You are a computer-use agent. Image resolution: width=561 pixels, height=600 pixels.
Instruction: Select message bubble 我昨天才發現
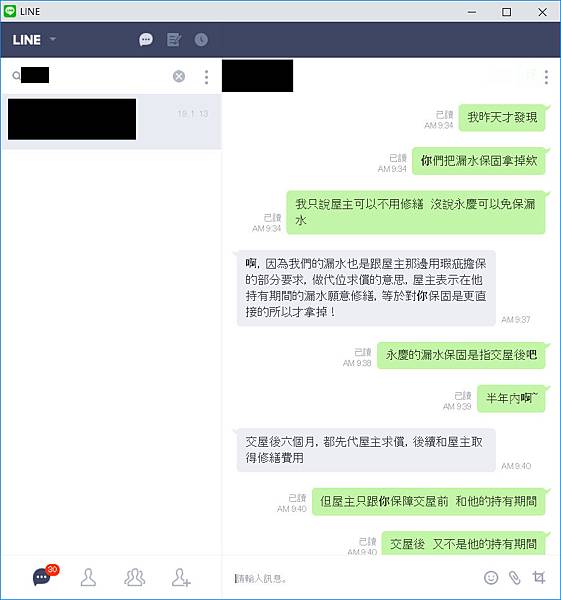tap(502, 117)
